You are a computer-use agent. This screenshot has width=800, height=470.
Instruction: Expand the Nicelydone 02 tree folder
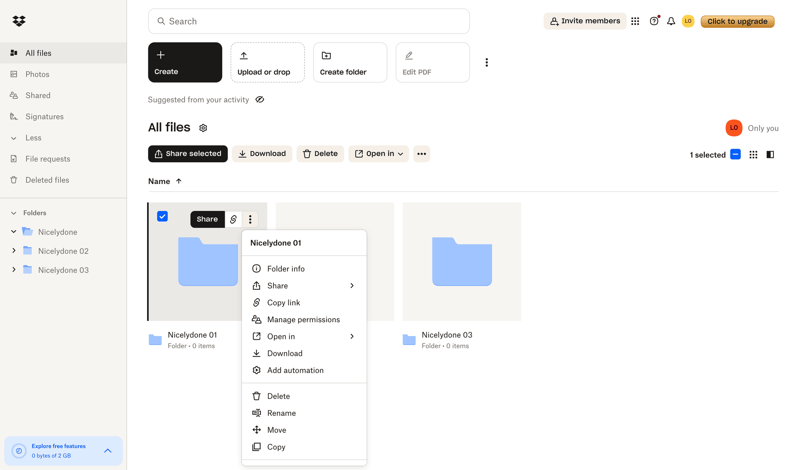point(14,251)
